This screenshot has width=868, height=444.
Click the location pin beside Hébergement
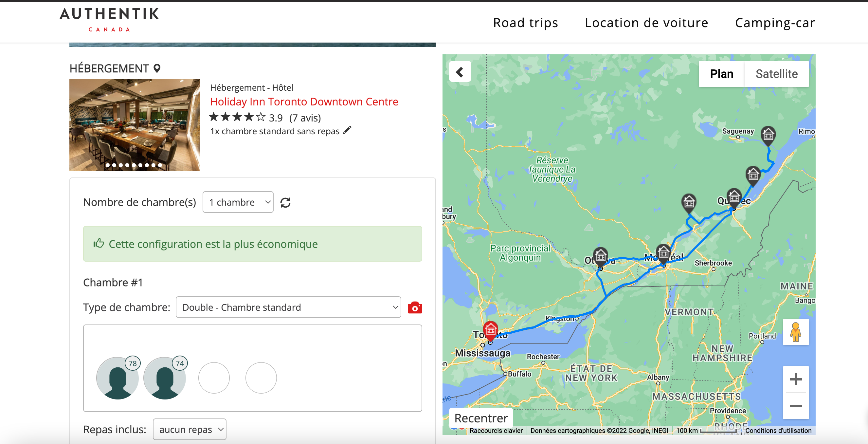[x=157, y=68]
